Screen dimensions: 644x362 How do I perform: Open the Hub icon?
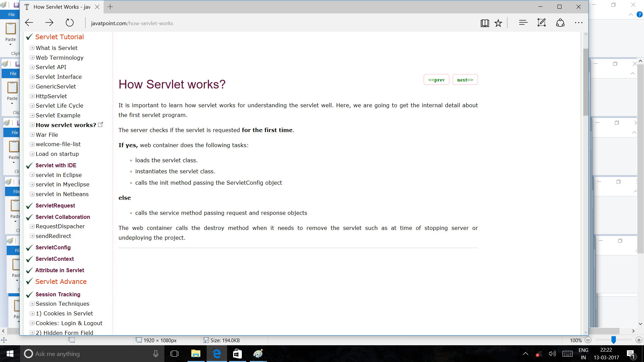click(x=523, y=23)
